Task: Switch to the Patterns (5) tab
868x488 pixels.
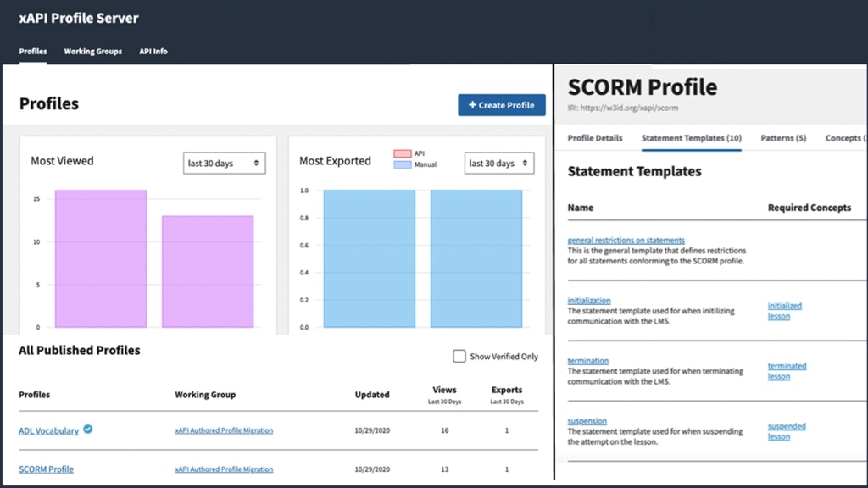Action: pos(783,138)
